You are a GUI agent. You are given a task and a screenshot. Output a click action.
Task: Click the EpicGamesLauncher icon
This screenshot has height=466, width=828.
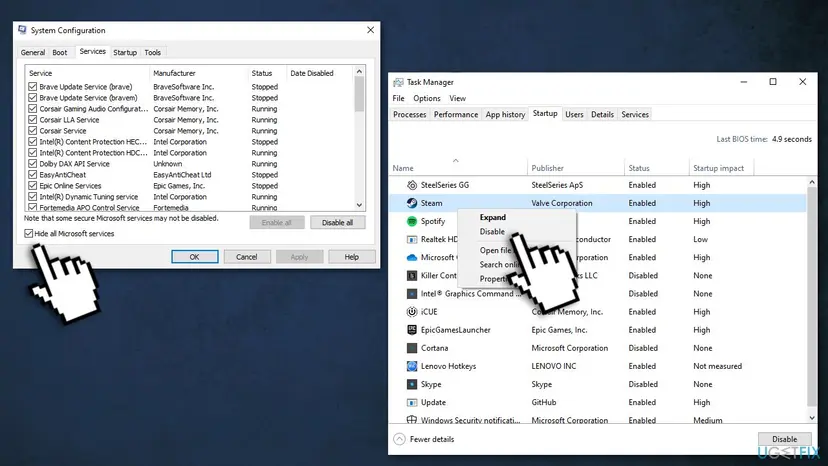412,330
